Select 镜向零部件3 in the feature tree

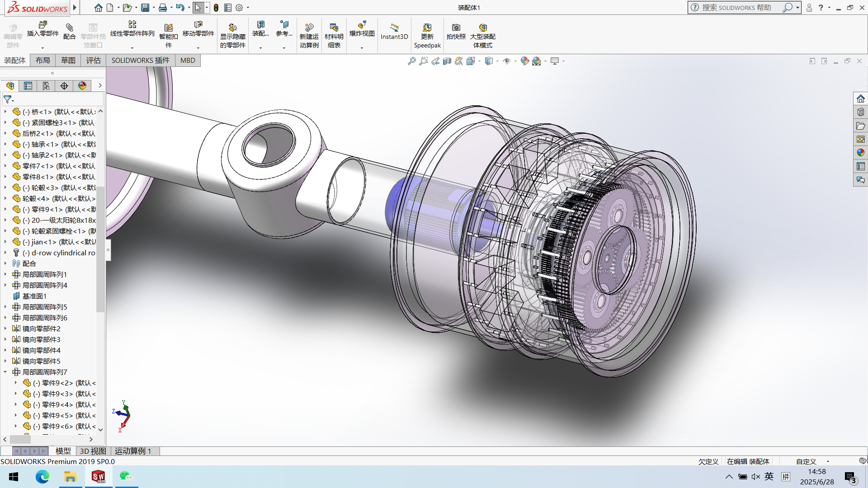[x=41, y=339]
